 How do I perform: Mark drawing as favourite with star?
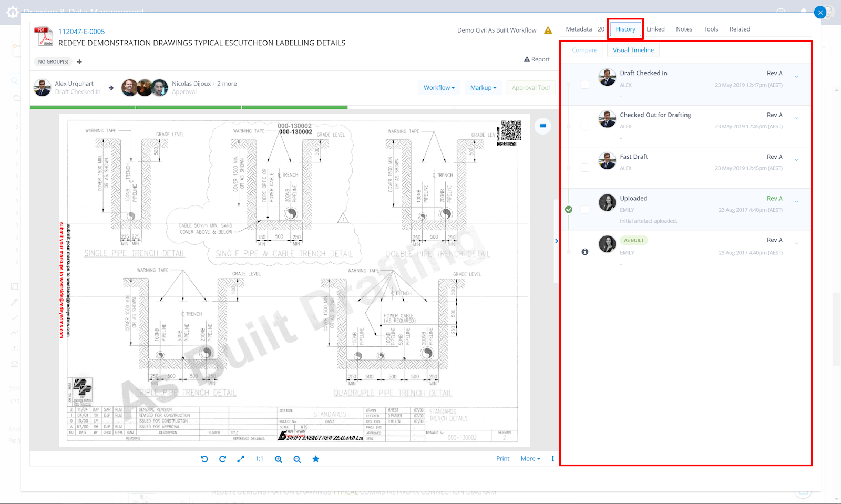(316, 459)
